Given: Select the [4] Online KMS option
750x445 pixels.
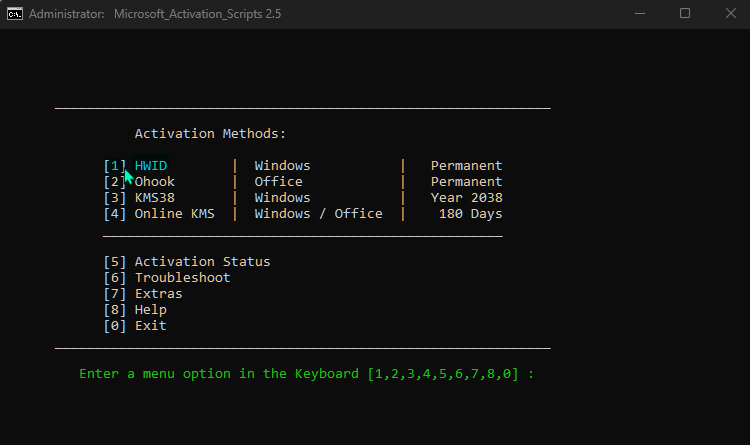Looking at the screenshot, I should [159, 213].
